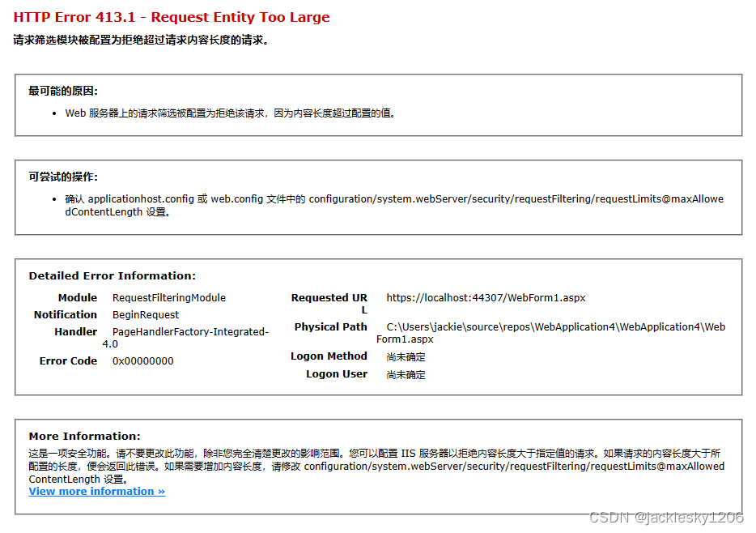
Task: Click the "Detailed Error Information:" heading
Action: click(x=111, y=275)
